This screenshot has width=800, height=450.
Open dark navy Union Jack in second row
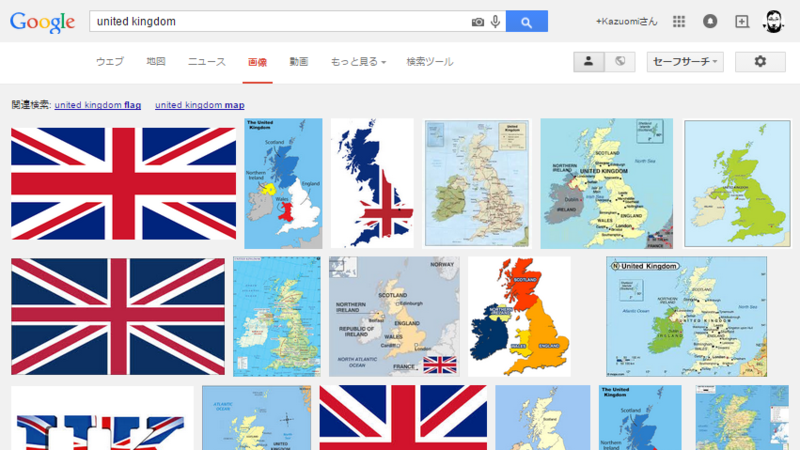118,316
